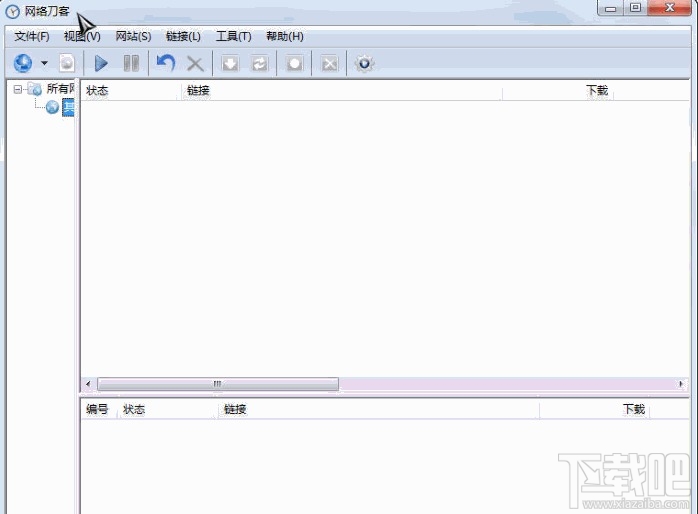698x514 pixels.
Task: Select the website globe item in tree
Action: [x=60, y=107]
